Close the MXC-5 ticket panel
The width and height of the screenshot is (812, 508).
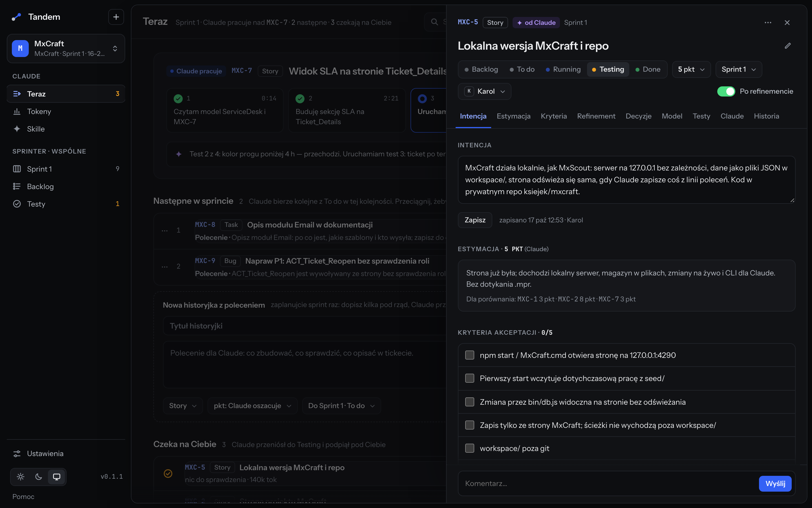tap(787, 23)
